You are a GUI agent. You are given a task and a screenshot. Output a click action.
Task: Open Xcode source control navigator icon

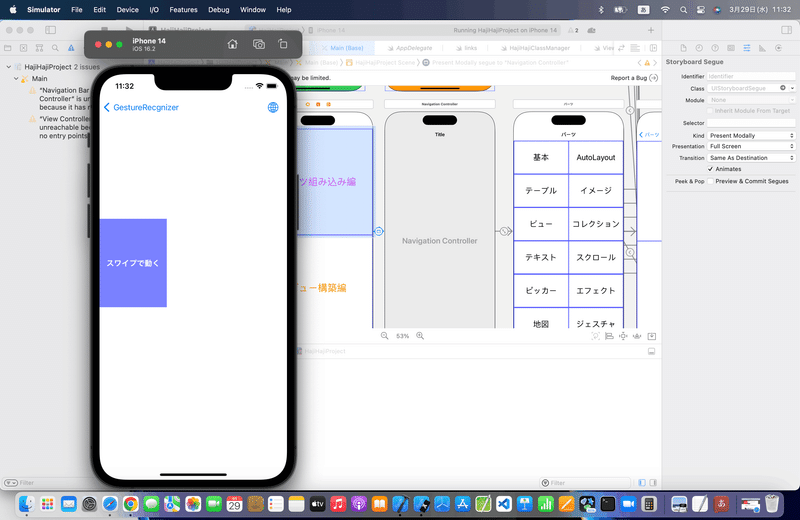click(23, 48)
